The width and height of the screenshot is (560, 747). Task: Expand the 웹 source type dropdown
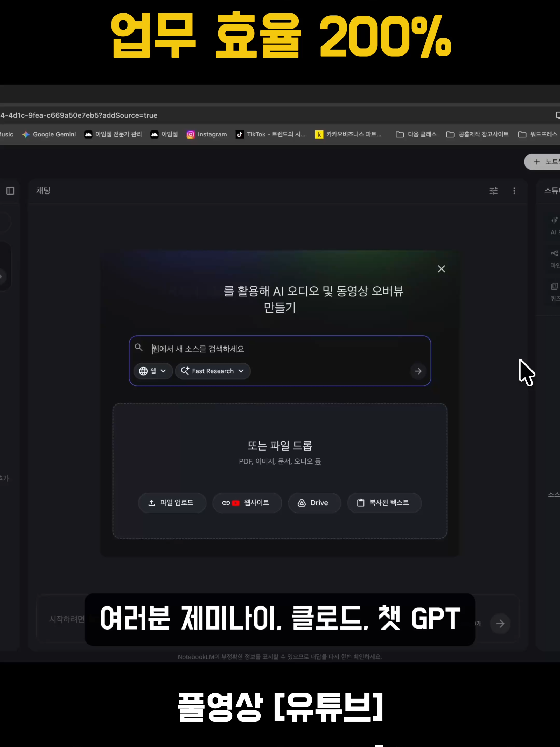pyautogui.click(x=153, y=371)
